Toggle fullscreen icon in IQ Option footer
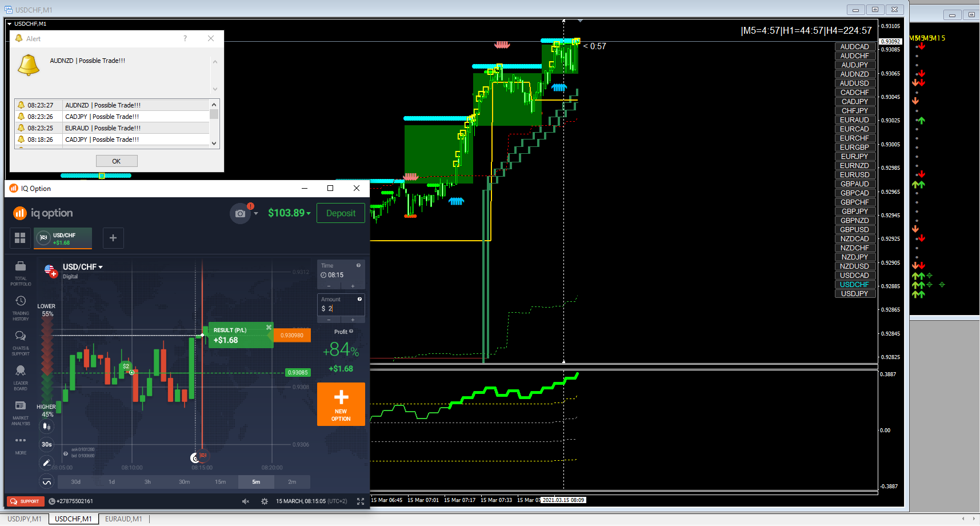 pyautogui.click(x=361, y=501)
